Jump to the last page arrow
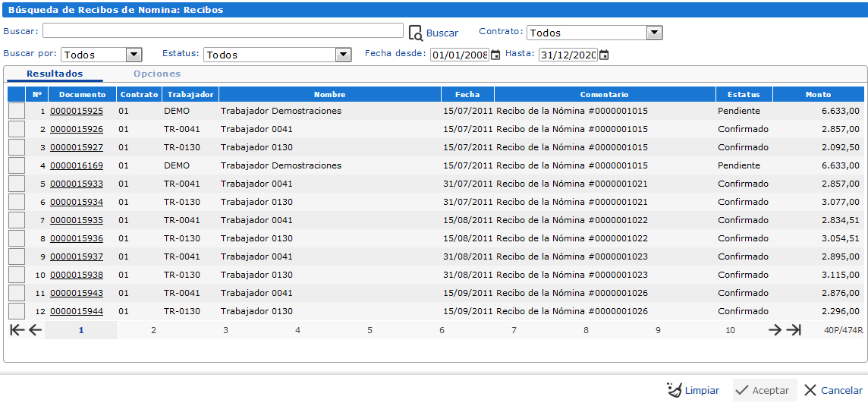Image resolution: width=868 pixels, height=406 pixels. point(794,330)
